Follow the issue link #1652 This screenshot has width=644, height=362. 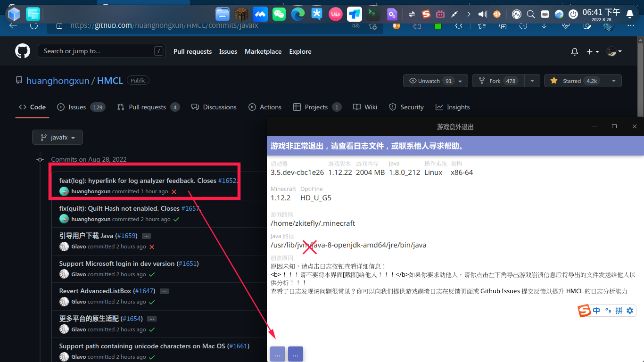tap(226, 180)
